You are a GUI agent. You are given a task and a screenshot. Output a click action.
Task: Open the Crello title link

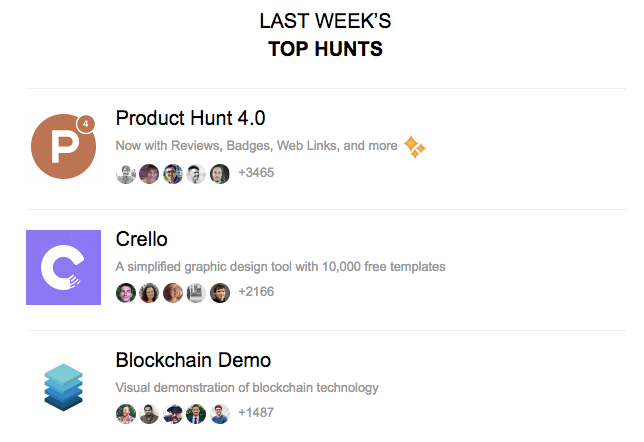tap(142, 239)
